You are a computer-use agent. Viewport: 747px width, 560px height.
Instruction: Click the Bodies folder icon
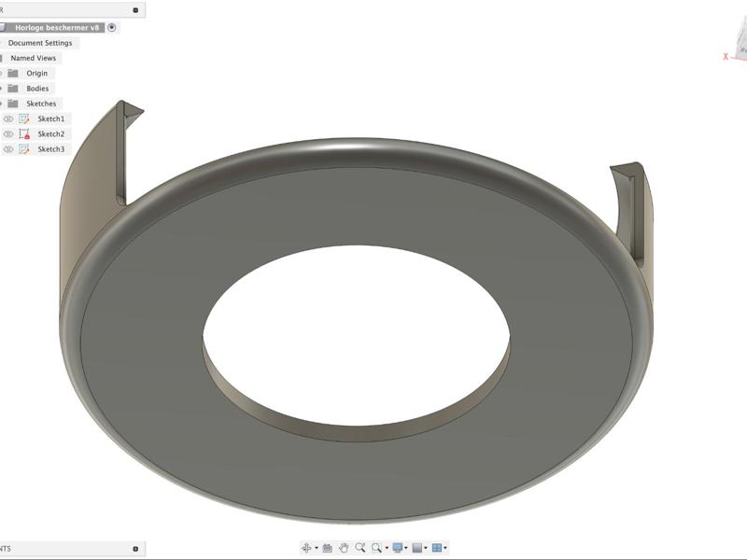[13, 88]
